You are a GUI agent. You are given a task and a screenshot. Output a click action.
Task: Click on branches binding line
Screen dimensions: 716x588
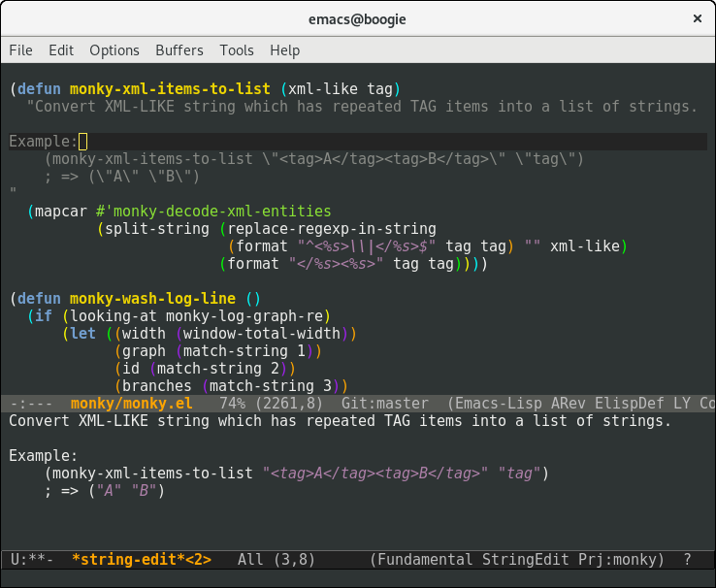tap(231, 386)
